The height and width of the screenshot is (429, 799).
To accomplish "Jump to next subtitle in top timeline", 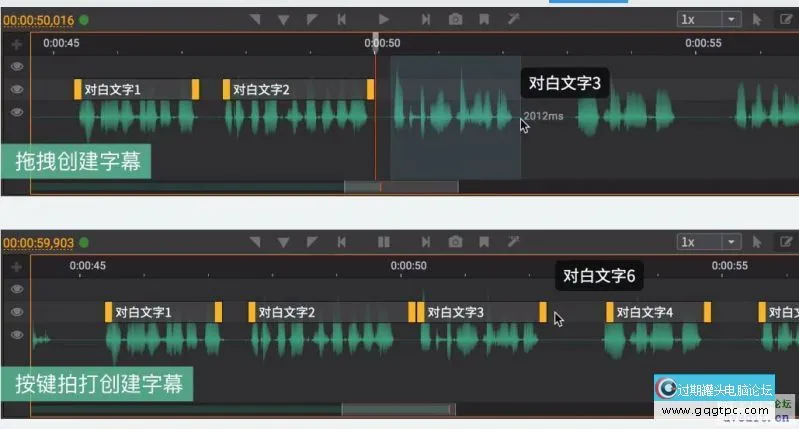I will 426,19.
